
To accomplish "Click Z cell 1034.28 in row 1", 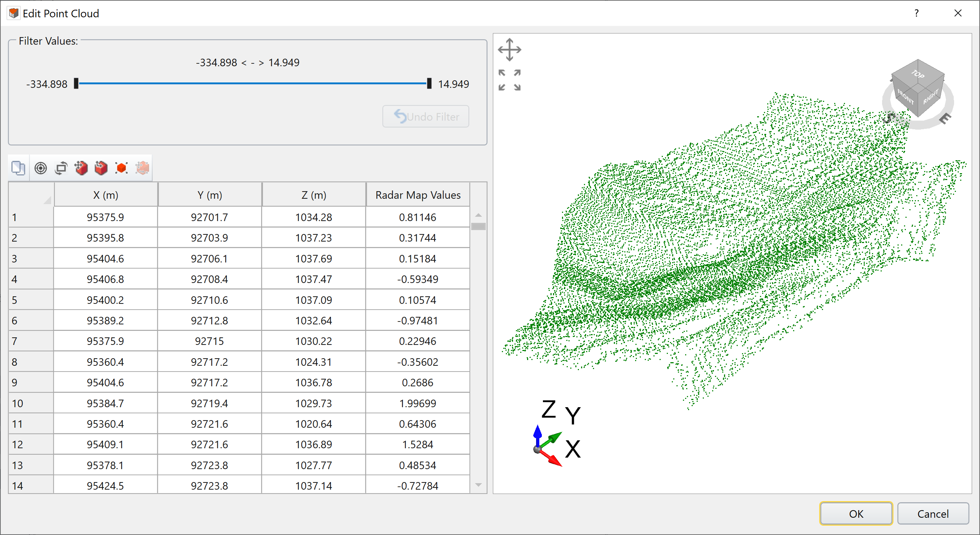I will [314, 217].
